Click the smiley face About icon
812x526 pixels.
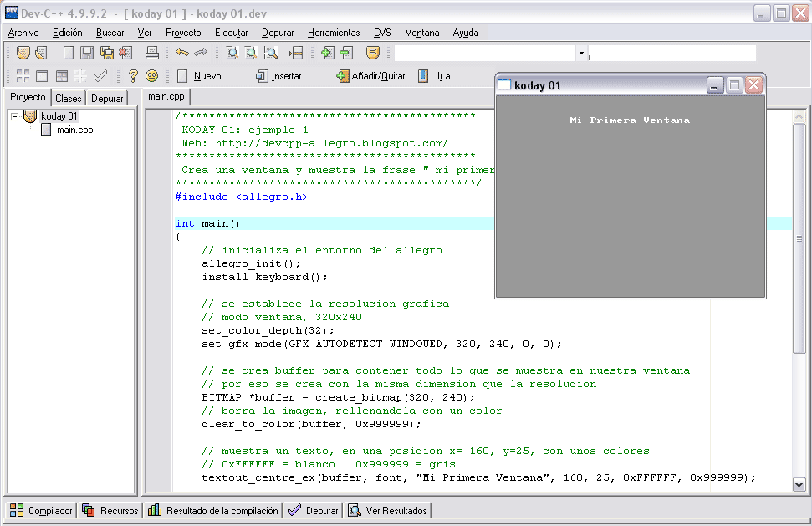(151, 76)
